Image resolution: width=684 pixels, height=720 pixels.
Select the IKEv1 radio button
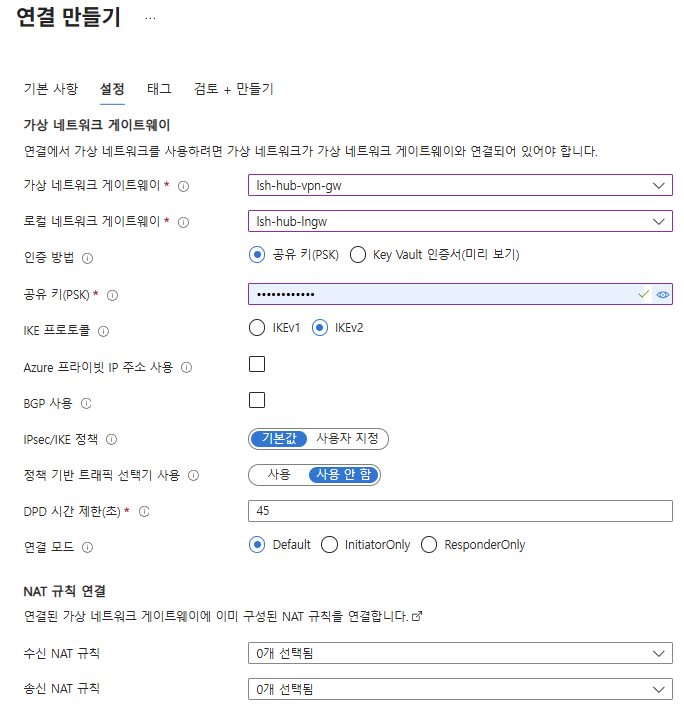point(257,328)
